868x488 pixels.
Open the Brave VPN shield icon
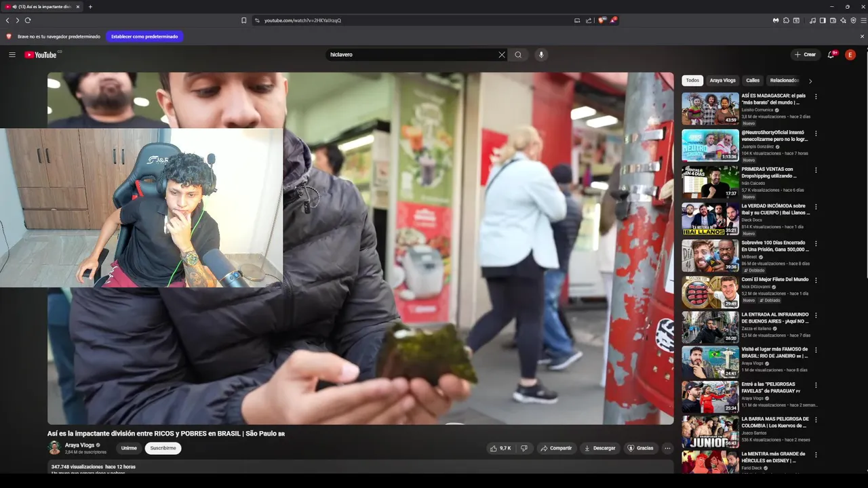coord(853,20)
